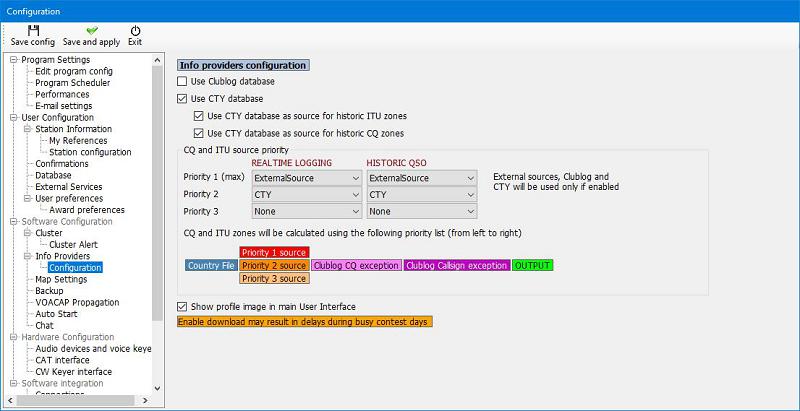Viewport: 800px width, 411px height.
Task: Collapse the Cluster tree node
Action: [28, 233]
